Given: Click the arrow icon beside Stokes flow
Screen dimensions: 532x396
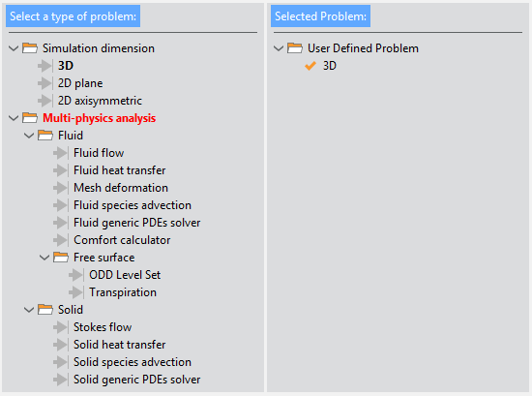Looking at the screenshot, I should coord(60,327).
